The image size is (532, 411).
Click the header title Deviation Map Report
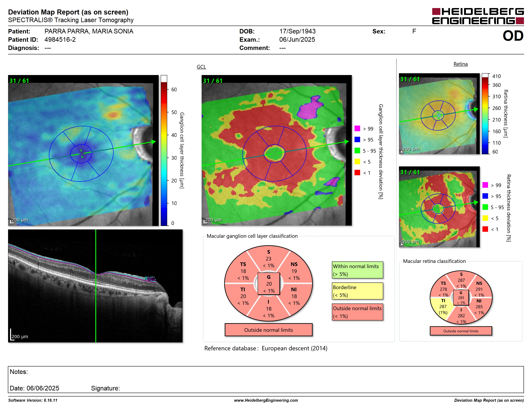click(x=68, y=12)
